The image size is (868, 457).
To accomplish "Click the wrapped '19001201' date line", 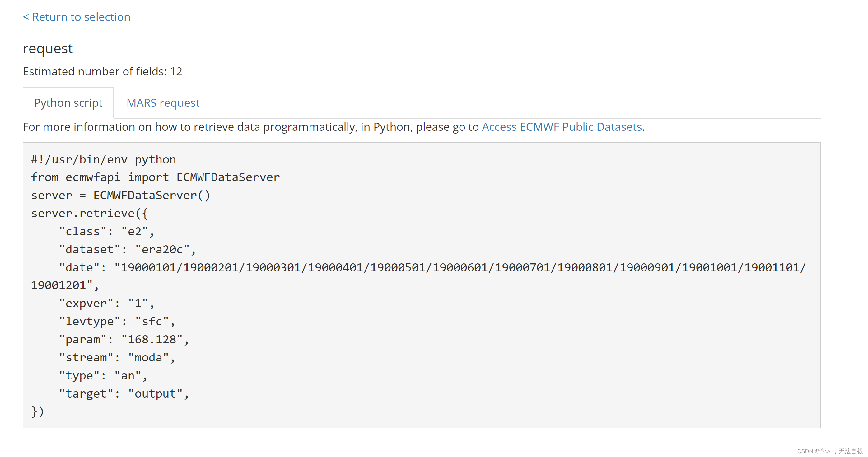I will 65,286.
